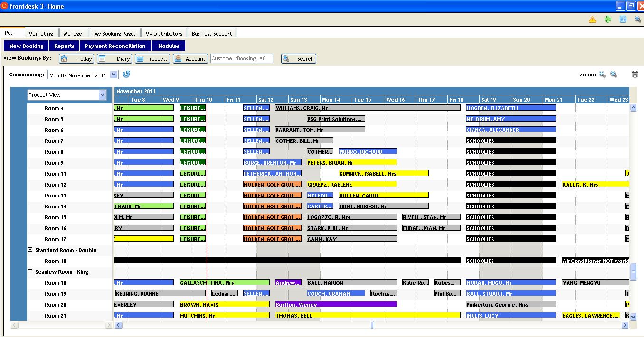The height and width of the screenshot is (337, 644).
Task: Select the GALLASCH, TINA booking
Action: click(225, 282)
